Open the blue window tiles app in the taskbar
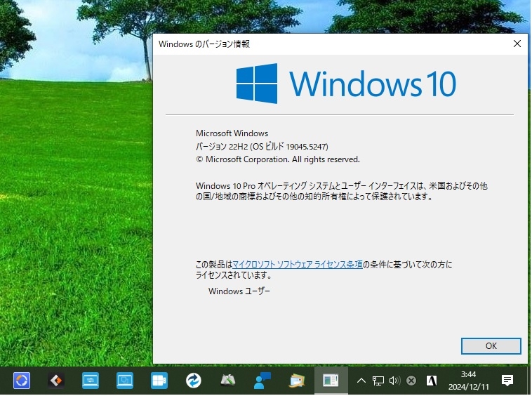 [x=159, y=381]
